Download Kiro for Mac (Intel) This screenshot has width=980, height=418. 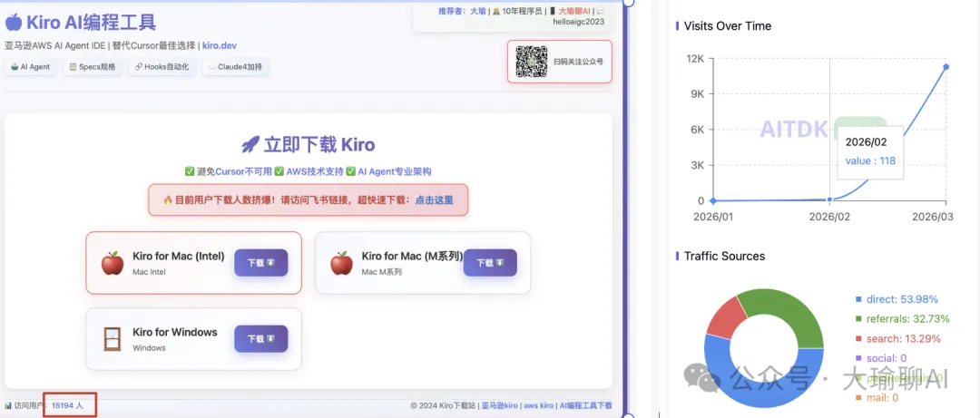pos(261,263)
